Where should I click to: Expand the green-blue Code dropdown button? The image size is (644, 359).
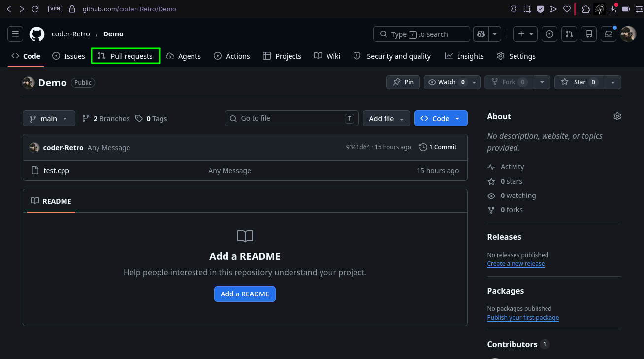tap(441, 118)
